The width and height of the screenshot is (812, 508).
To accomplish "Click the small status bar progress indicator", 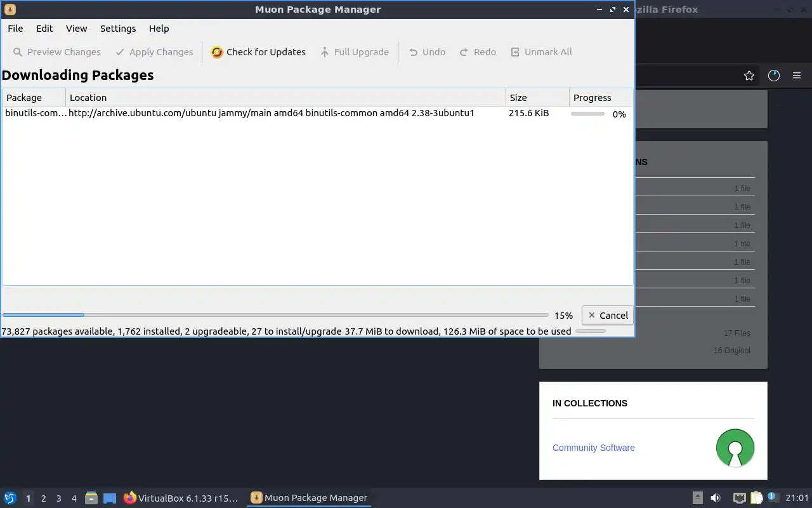I will [590, 331].
